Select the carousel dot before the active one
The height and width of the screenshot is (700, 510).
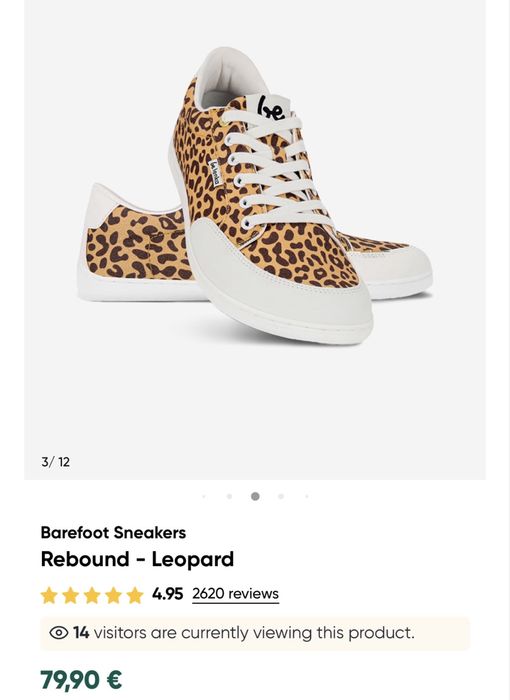click(x=230, y=496)
